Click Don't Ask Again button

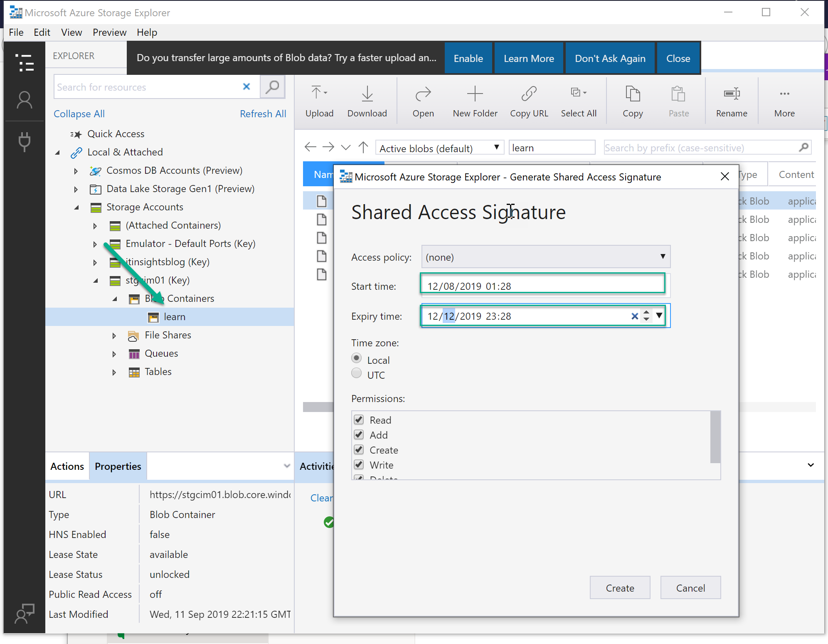[x=610, y=58]
